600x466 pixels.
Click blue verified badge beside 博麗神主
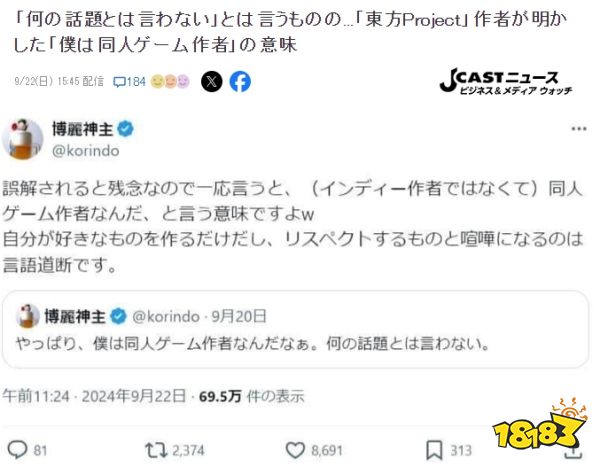[x=125, y=129]
